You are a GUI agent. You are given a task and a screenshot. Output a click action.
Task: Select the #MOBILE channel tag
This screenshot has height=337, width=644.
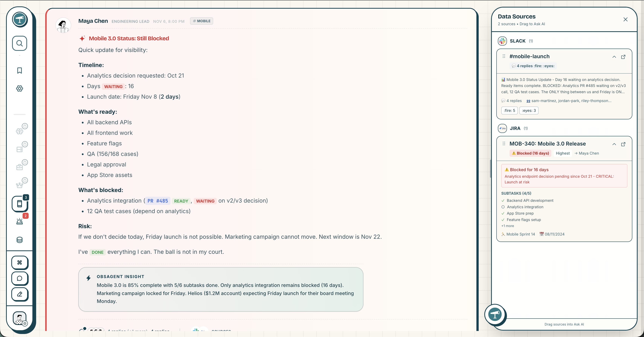(x=201, y=21)
